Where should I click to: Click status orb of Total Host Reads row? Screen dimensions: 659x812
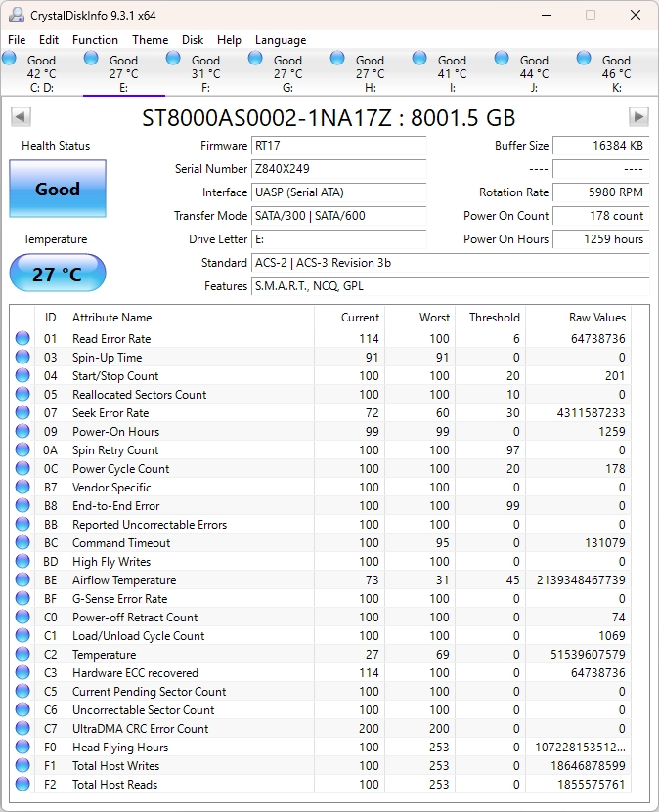22,785
